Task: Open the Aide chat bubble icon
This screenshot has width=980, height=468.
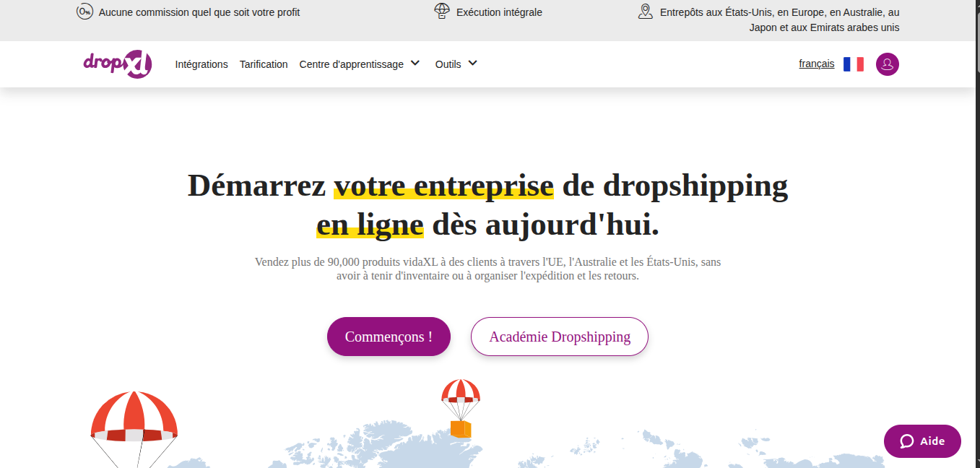Action: (x=906, y=441)
